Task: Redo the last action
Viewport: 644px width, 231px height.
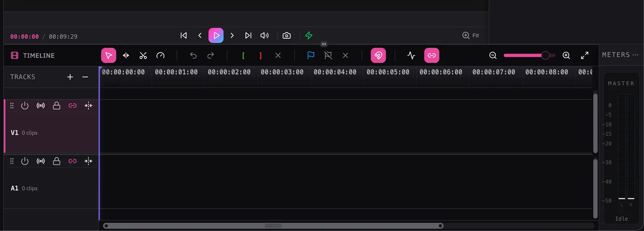Action: click(211, 56)
